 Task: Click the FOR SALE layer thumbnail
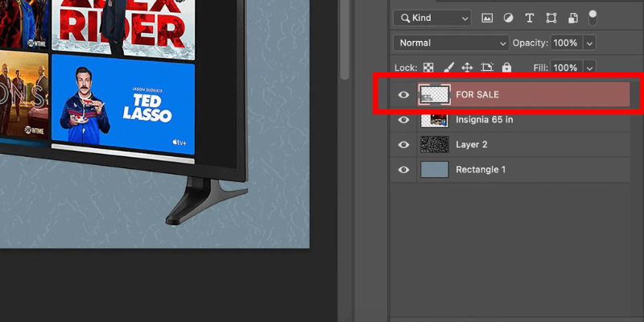[434, 95]
